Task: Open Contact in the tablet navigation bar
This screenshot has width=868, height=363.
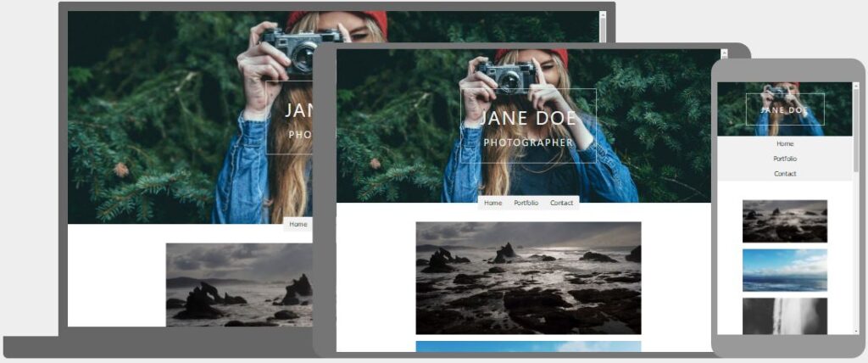Action: (562, 203)
